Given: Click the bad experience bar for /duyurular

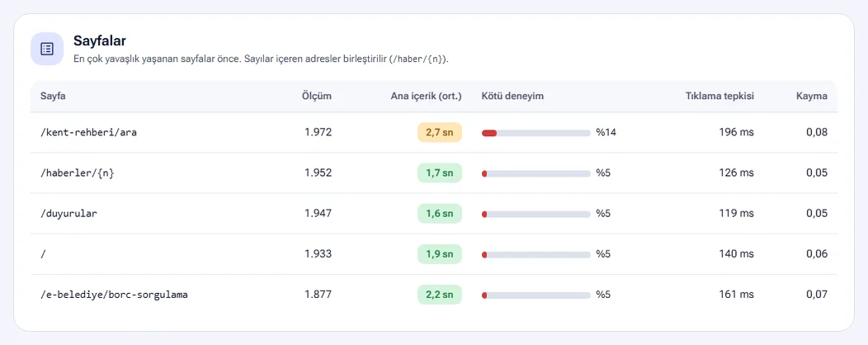Looking at the screenshot, I should click(x=535, y=214).
